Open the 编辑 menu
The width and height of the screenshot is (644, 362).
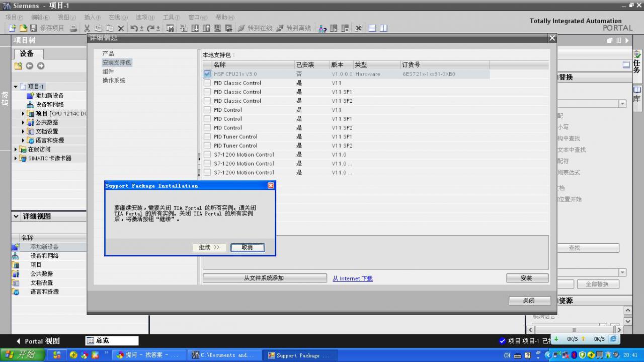pos(40,17)
